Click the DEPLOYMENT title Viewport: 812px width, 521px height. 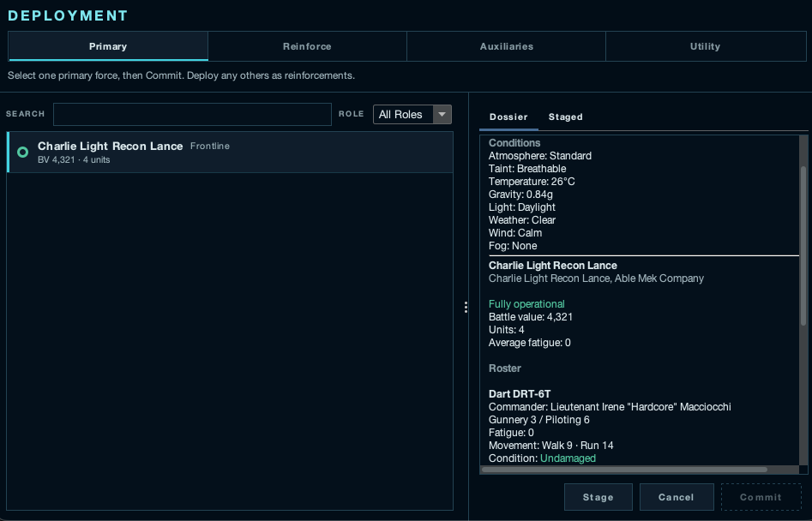click(x=68, y=15)
